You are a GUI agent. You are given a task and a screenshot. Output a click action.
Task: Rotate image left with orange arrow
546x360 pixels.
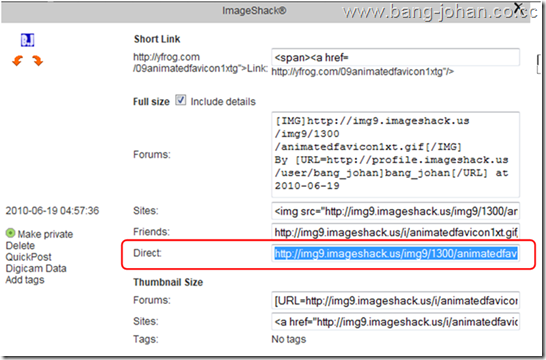tap(17, 61)
